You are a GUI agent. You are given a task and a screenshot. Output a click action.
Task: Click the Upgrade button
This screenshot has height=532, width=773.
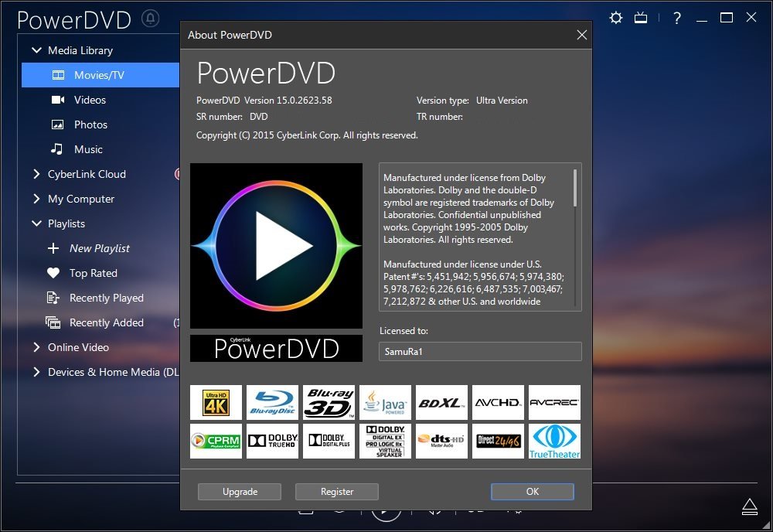240,492
